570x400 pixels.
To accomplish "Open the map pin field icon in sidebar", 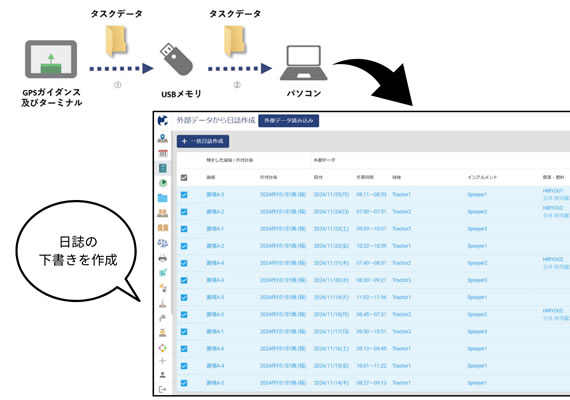I will pyautogui.click(x=162, y=138).
